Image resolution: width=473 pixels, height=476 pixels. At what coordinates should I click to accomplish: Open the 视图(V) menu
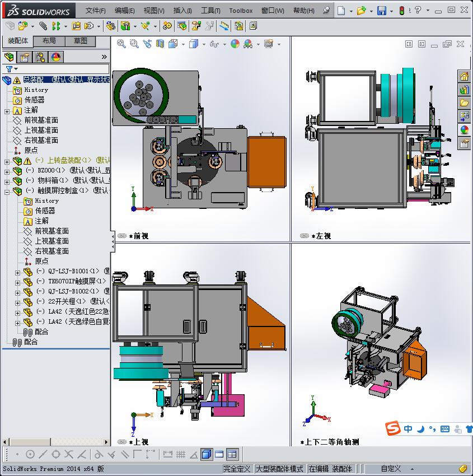pyautogui.click(x=154, y=11)
